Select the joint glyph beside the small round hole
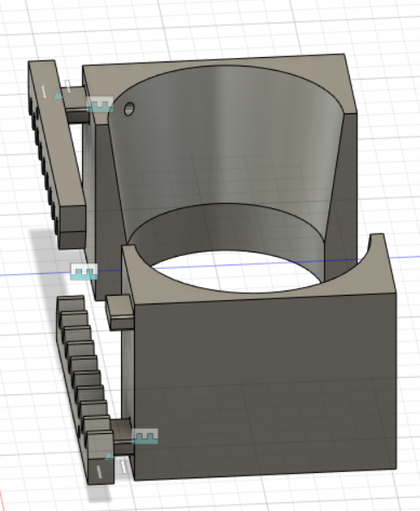This screenshot has width=420, height=511. coord(101,105)
